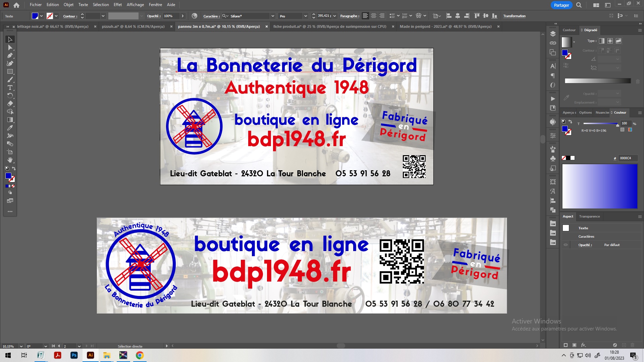Open stroke color dropdown in control bar
Viewport: 644px width, 362px height.
56,16
